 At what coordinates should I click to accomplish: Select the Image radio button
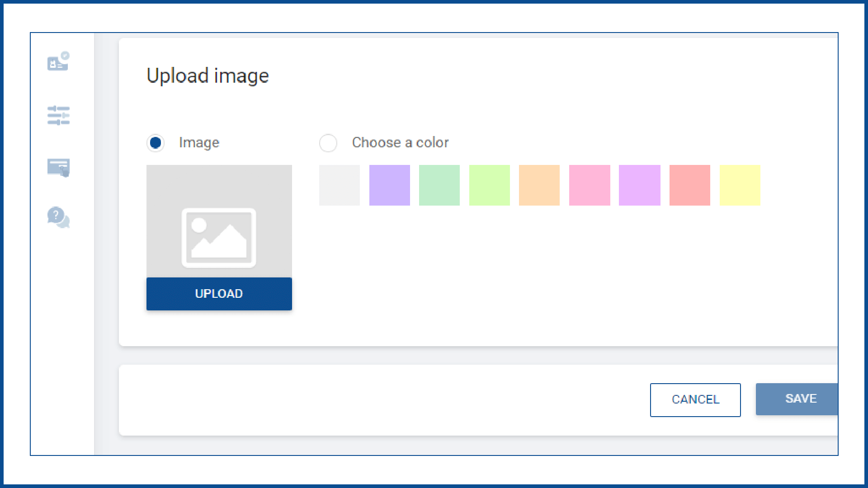point(156,143)
